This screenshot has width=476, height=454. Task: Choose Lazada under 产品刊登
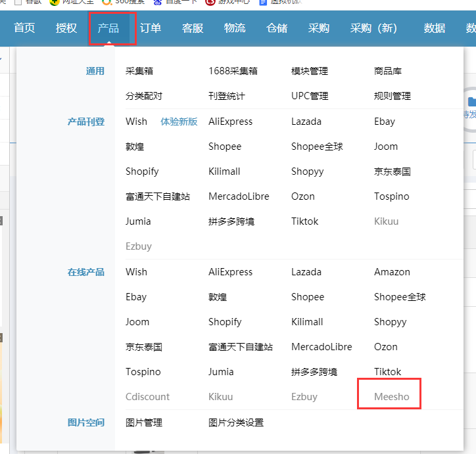[x=306, y=122]
